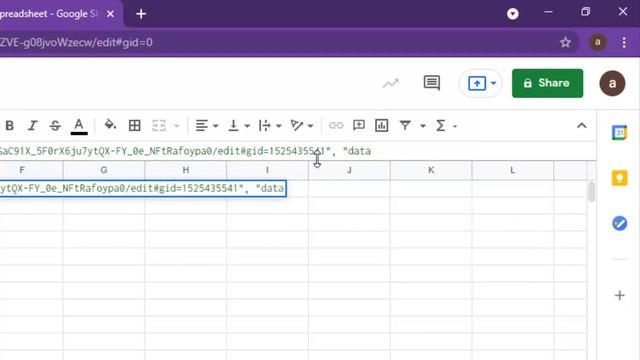Expand present options dropdown arrow
Viewport: 640px width, 360px height.
tap(493, 83)
